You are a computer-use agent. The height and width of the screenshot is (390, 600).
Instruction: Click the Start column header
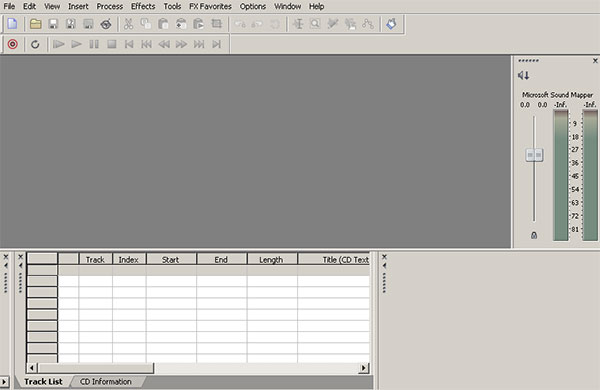(x=171, y=259)
